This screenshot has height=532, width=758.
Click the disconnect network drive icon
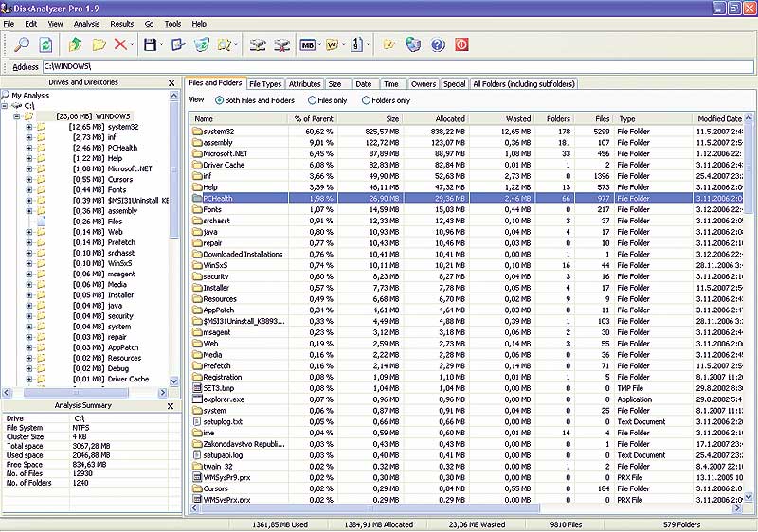point(281,44)
